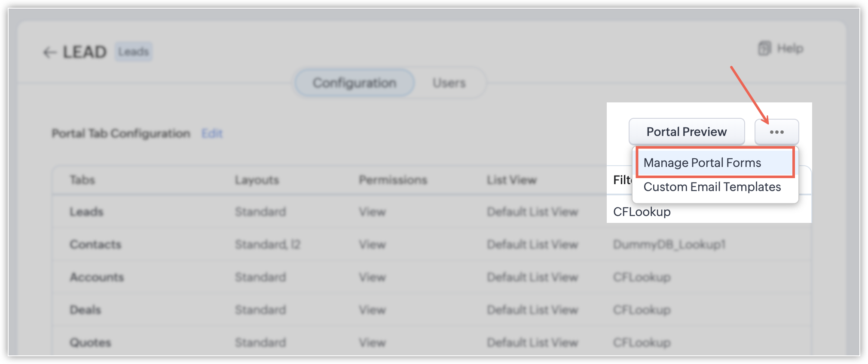Click Edit next to Portal Tab Configuration
The height and width of the screenshot is (364, 868).
click(212, 133)
